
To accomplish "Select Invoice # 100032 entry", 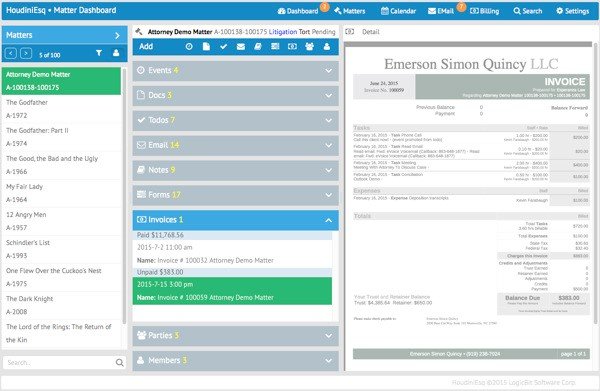I will coord(232,254).
